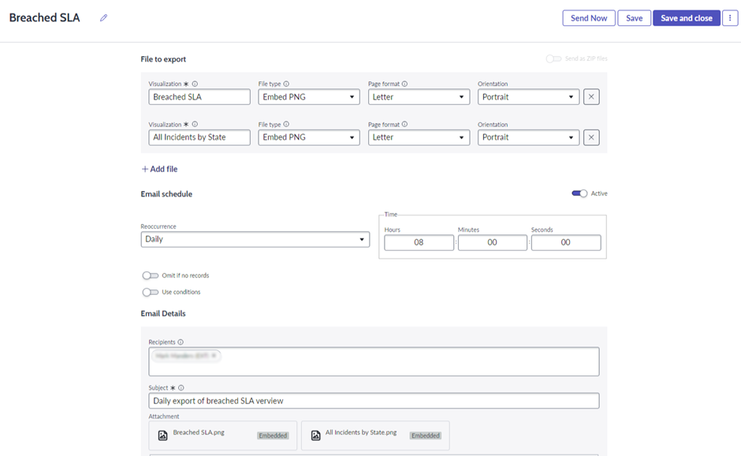Open Page format dropdown for Breached SLA
741x456 pixels.
(x=419, y=97)
